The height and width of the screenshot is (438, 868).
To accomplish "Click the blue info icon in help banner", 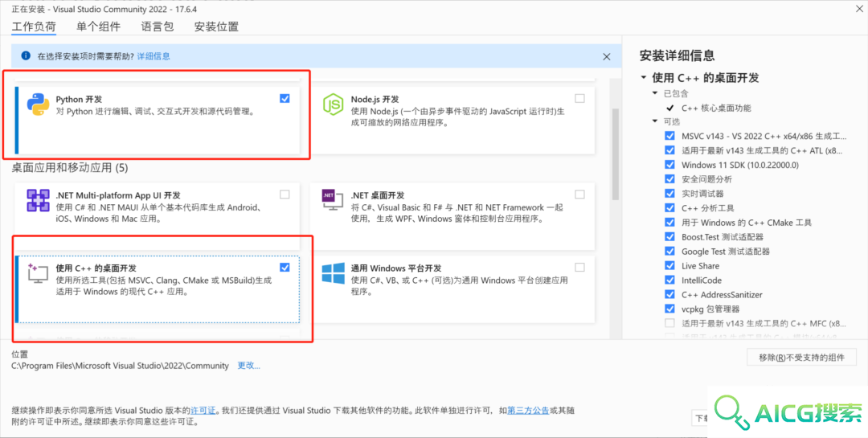I will click(x=25, y=56).
